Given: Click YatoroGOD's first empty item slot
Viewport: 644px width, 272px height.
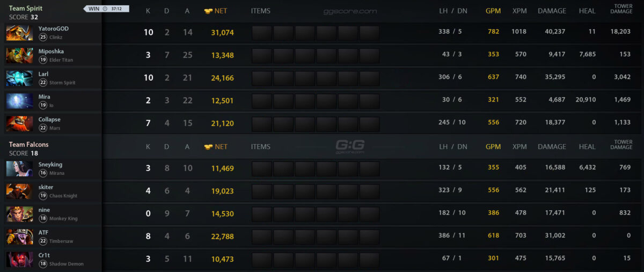Looking at the screenshot, I should (x=262, y=33).
